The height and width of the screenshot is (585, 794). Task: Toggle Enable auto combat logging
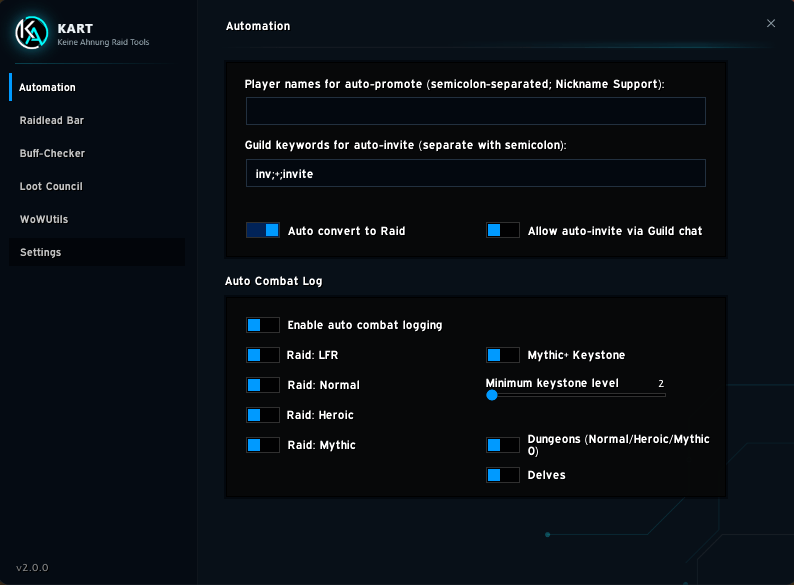click(263, 325)
